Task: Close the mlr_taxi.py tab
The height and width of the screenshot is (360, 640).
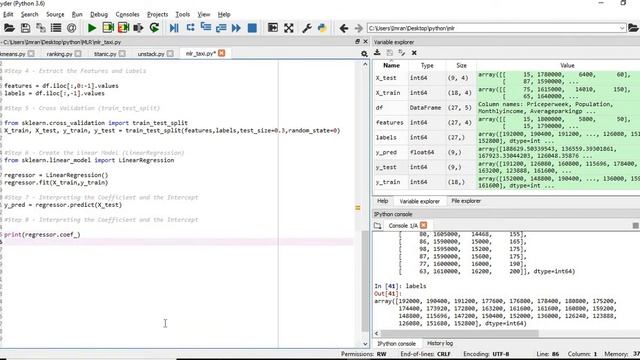Action: [222, 53]
